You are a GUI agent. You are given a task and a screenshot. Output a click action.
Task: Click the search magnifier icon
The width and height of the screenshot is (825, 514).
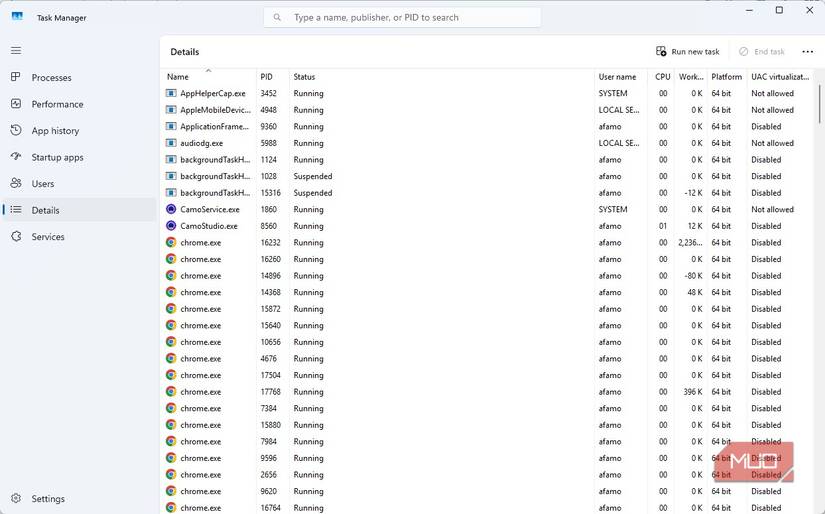277,17
